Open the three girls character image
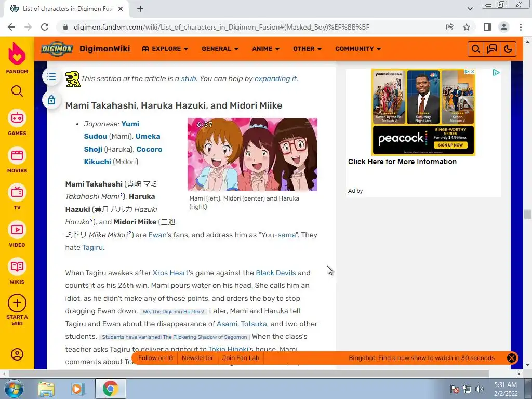The width and height of the screenshot is (532, 399). coord(252,154)
